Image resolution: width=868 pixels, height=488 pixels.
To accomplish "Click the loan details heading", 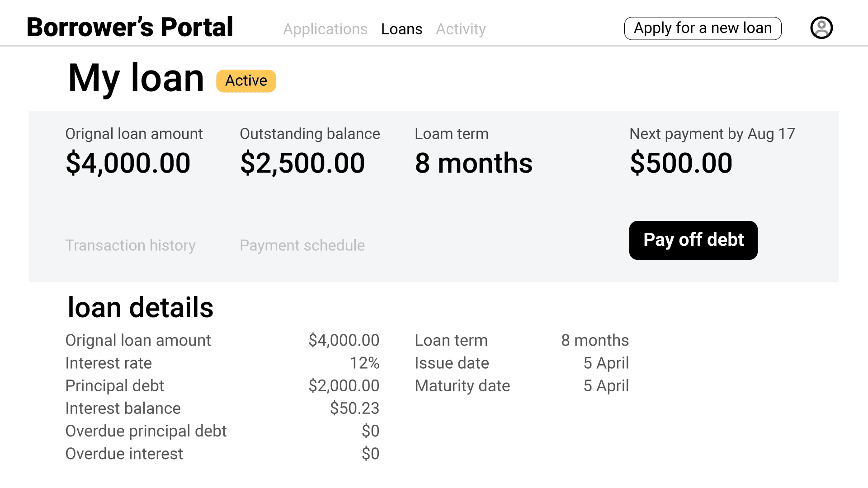I will coord(140,308).
